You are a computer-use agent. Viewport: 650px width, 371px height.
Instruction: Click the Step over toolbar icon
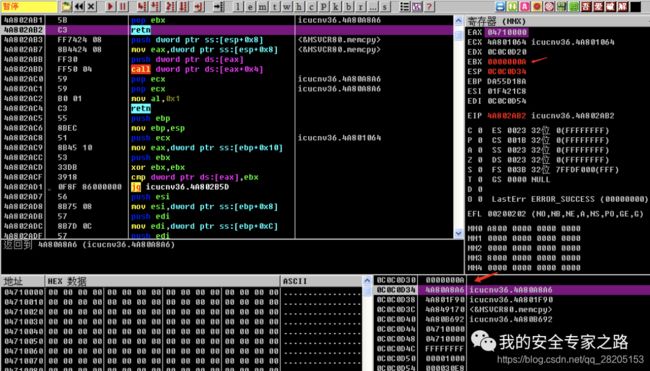[x=155, y=6]
